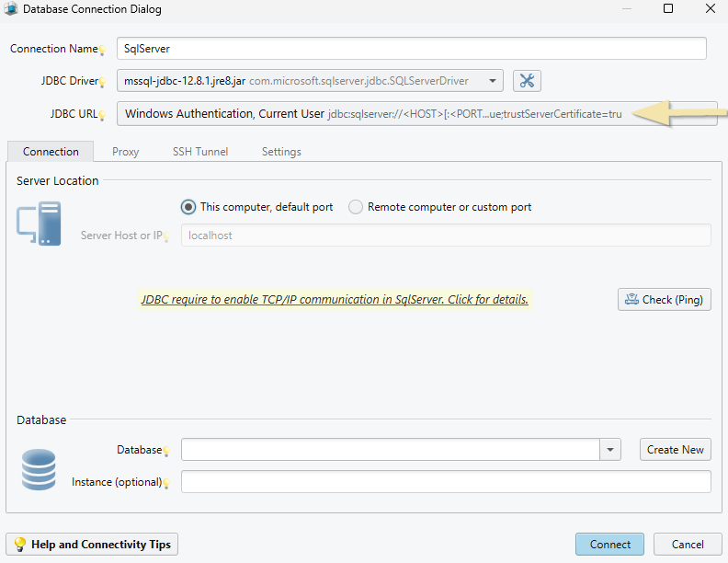Click the lightbulb tip beside Instance (optional)
728x563 pixels.
[x=166, y=484]
